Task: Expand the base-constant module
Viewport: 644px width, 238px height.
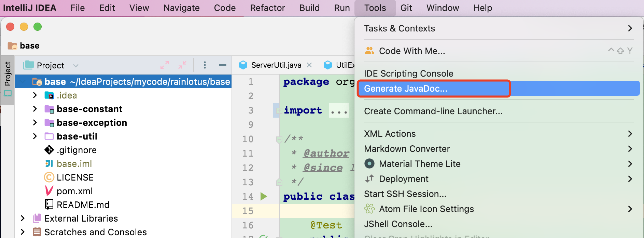Action: click(x=35, y=109)
